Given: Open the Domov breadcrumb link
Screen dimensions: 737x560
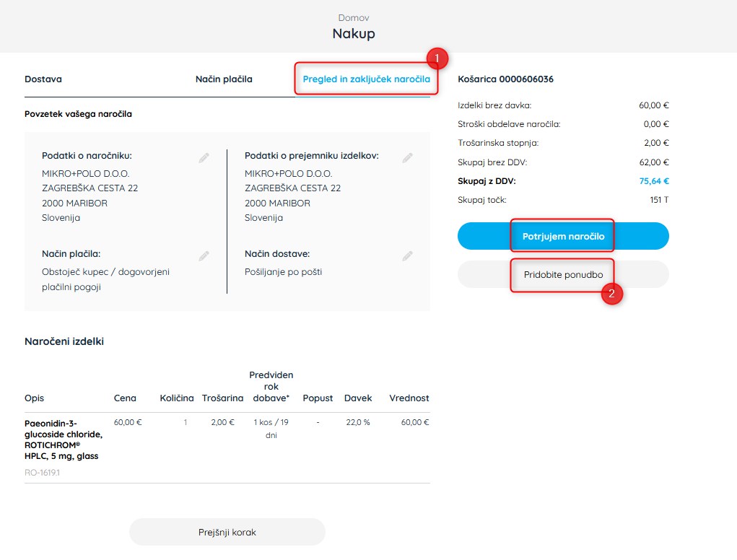Looking at the screenshot, I should pyautogui.click(x=354, y=18).
